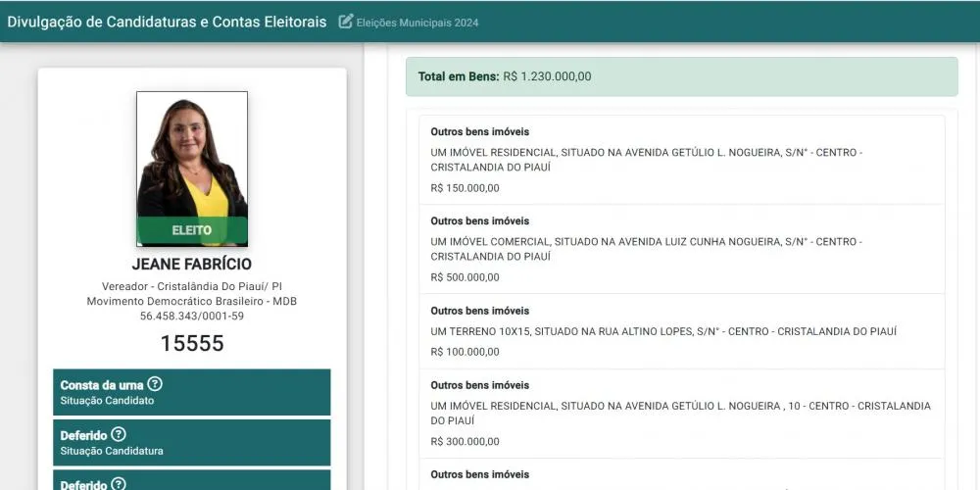This screenshot has width=980, height=490.
Task: Click the R$ 300.000,00 asset value
Action: click(x=465, y=442)
